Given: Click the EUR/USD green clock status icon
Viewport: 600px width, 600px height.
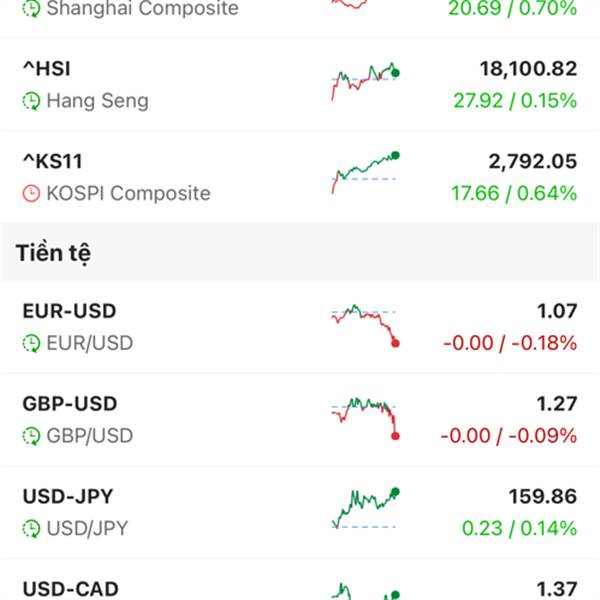Looking at the screenshot, I should coord(31,343).
